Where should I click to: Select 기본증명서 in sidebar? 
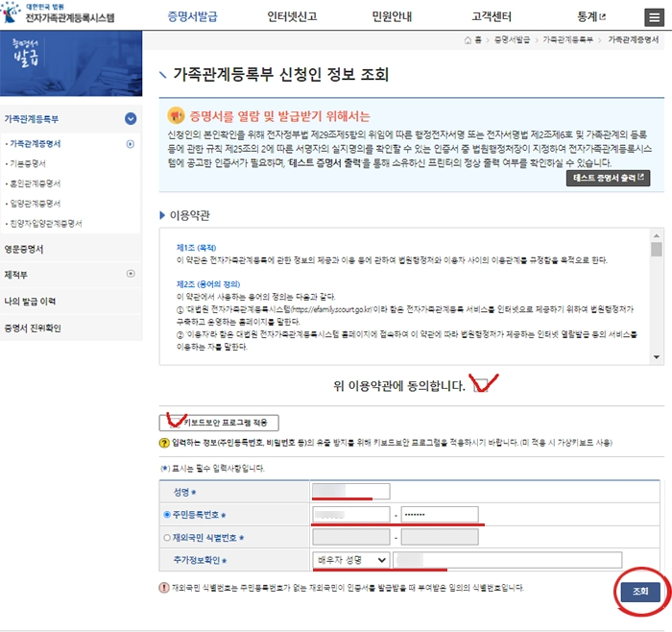point(28,163)
